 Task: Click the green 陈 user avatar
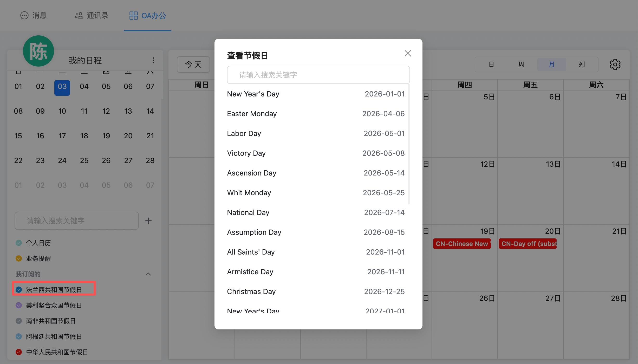(38, 51)
